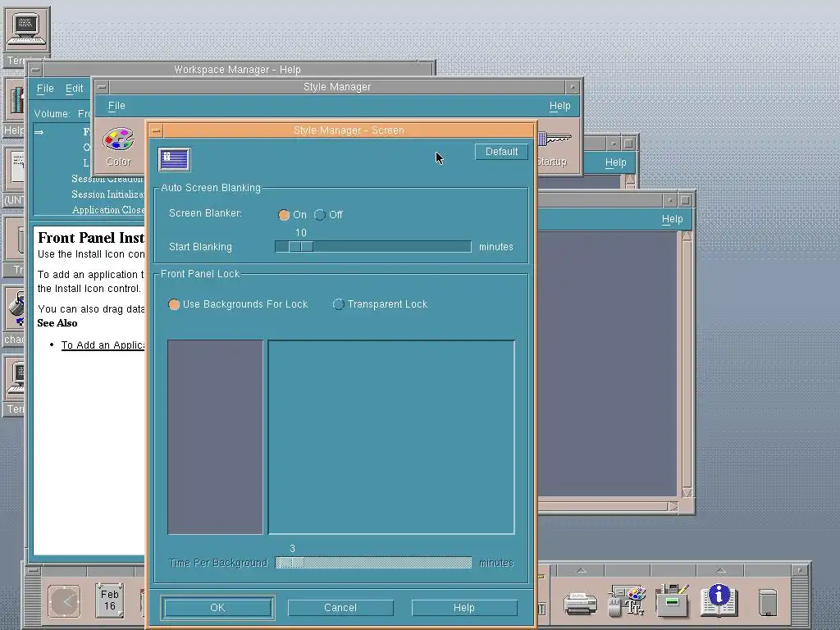Open Help menu in Style Manager
This screenshot has width=840, height=630.
pyautogui.click(x=559, y=106)
